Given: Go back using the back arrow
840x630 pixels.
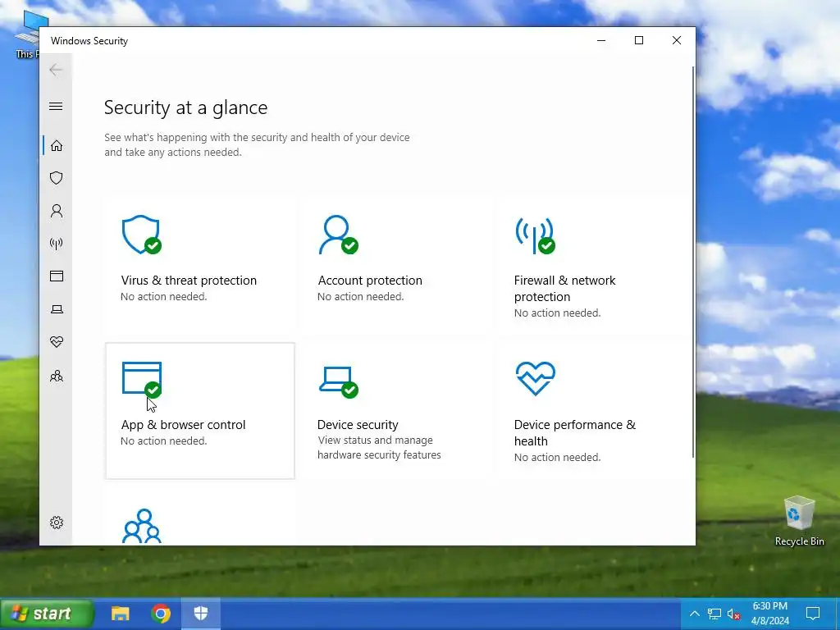Looking at the screenshot, I should (56, 70).
